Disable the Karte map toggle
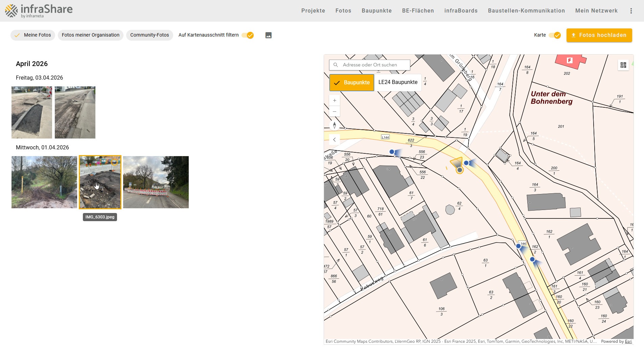 pyautogui.click(x=555, y=35)
